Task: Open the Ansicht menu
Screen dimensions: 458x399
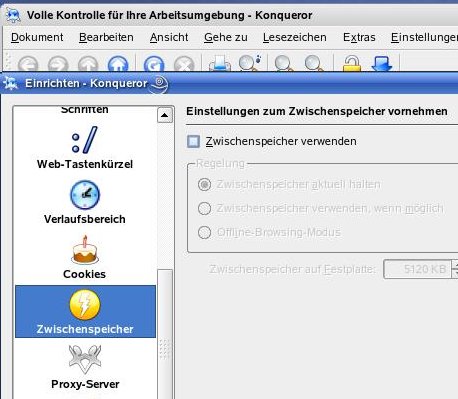Action: (x=169, y=37)
